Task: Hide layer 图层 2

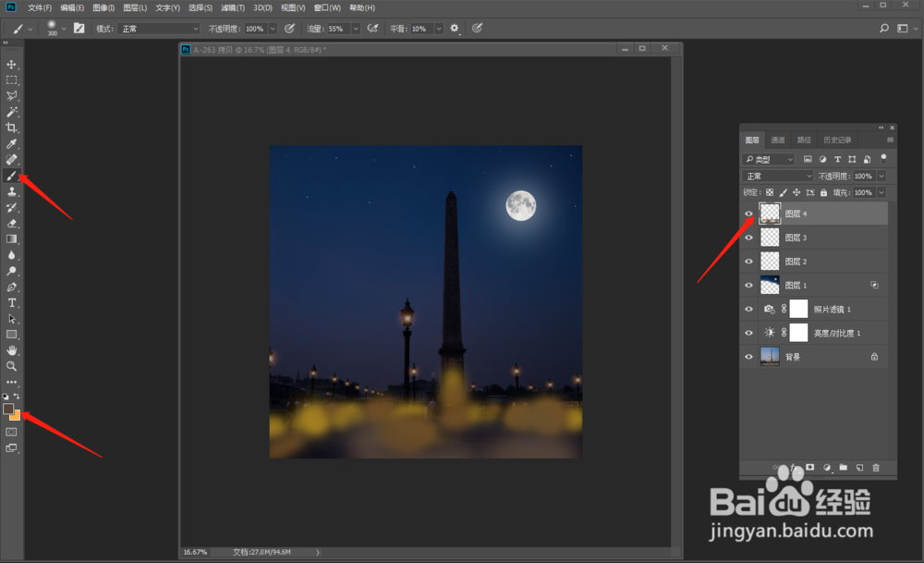Action: coord(749,261)
